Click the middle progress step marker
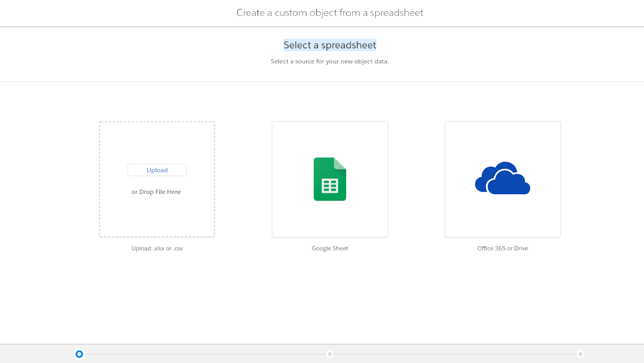The image size is (644, 363). [x=330, y=354]
